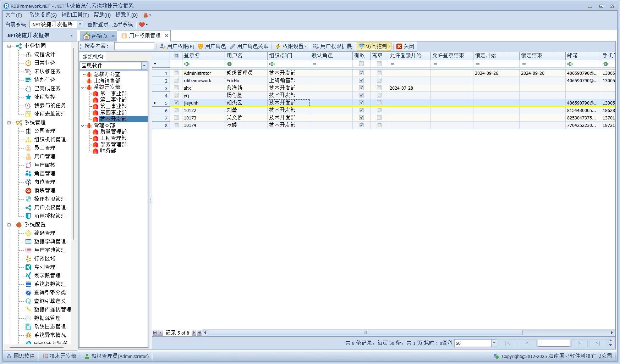Expand the 国思软件 organization combo box
The height and width of the screenshot is (364, 620).
[x=144, y=66]
